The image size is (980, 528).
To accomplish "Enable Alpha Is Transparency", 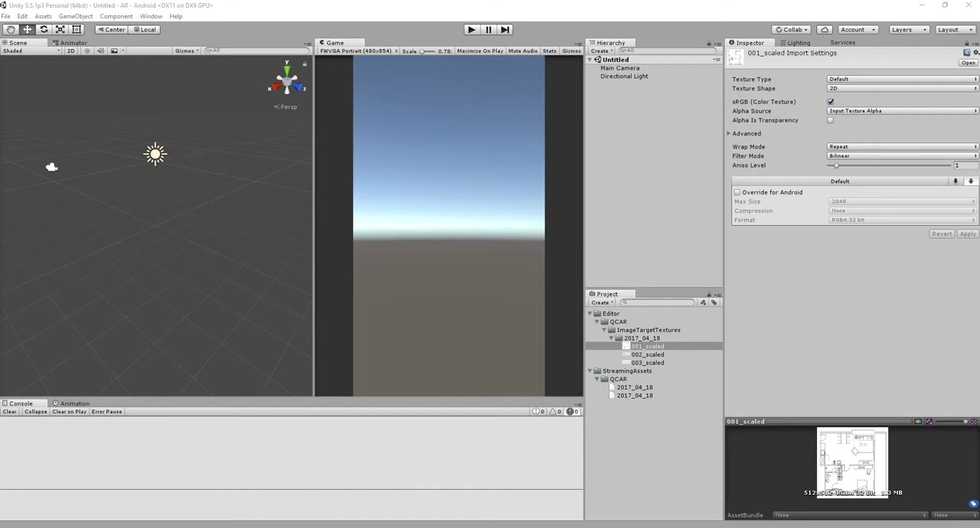I will pos(831,120).
